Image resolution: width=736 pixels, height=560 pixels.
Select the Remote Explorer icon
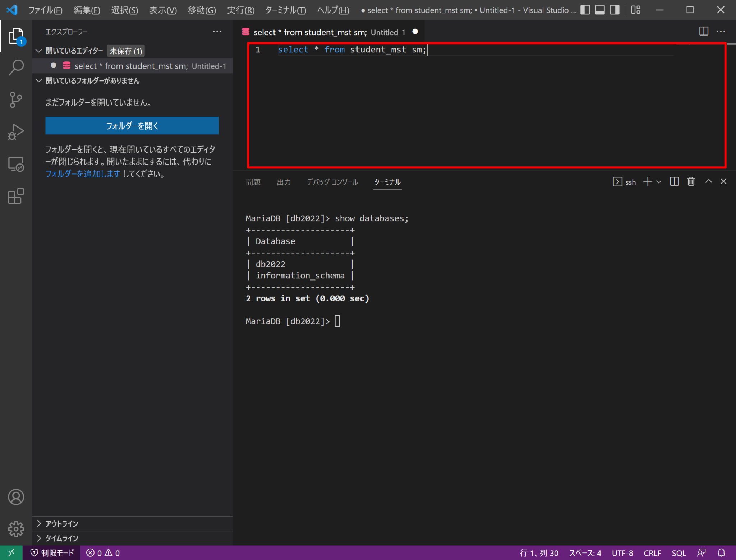coord(16,164)
